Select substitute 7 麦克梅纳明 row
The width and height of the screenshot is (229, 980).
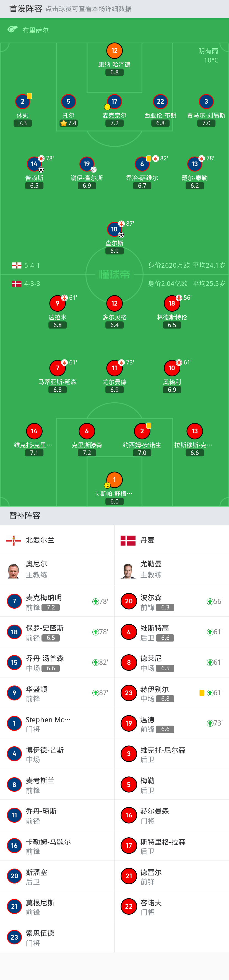tap(57, 601)
